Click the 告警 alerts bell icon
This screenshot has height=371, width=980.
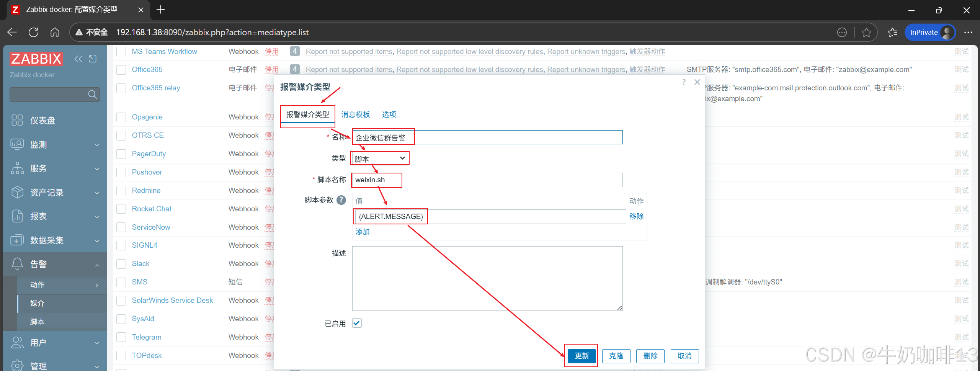(17, 264)
